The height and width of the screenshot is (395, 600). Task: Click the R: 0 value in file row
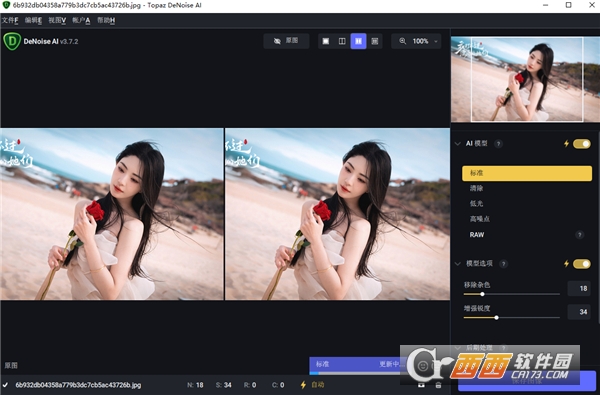pos(250,385)
